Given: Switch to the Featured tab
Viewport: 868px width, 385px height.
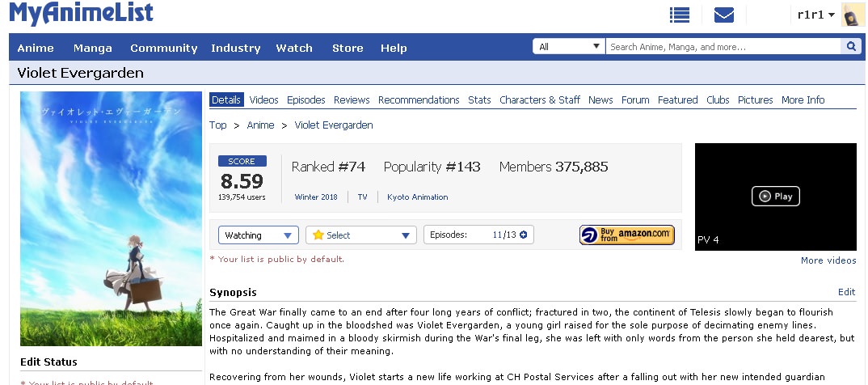Looking at the screenshot, I should click(677, 99).
